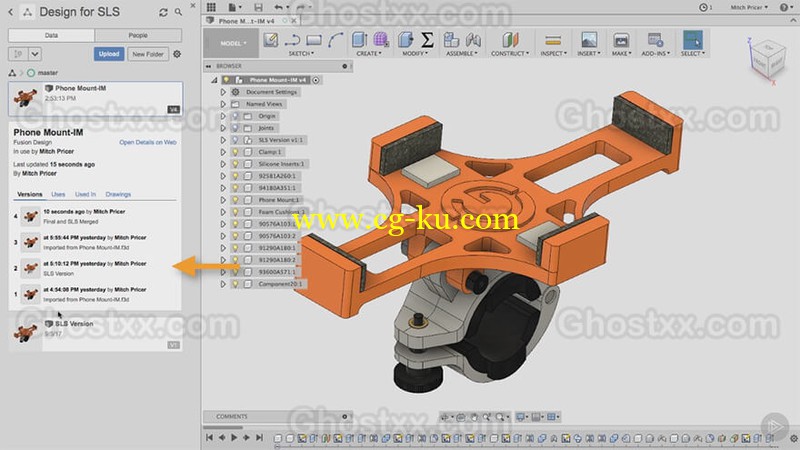Select version 4 Final and SLS Merged
Image resolution: width=800 pixels, height=450 pixels.
(x=94, y=216)
